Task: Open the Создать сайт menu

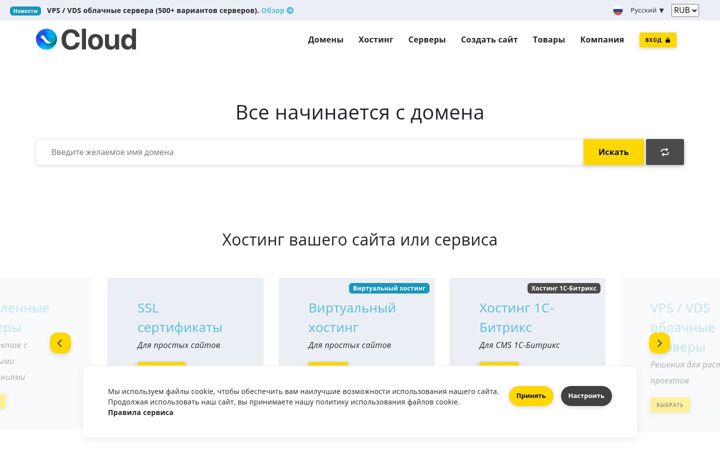Action: (489, 39)
